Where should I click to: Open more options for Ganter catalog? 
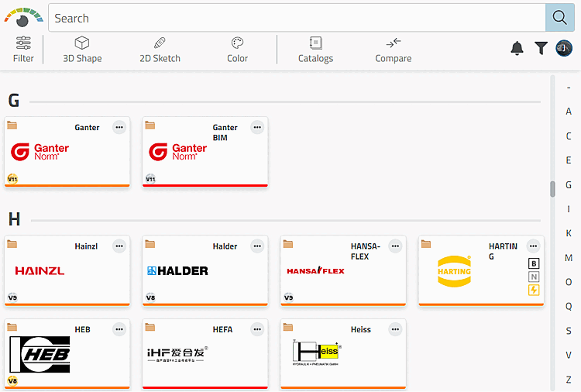(119, 127)
